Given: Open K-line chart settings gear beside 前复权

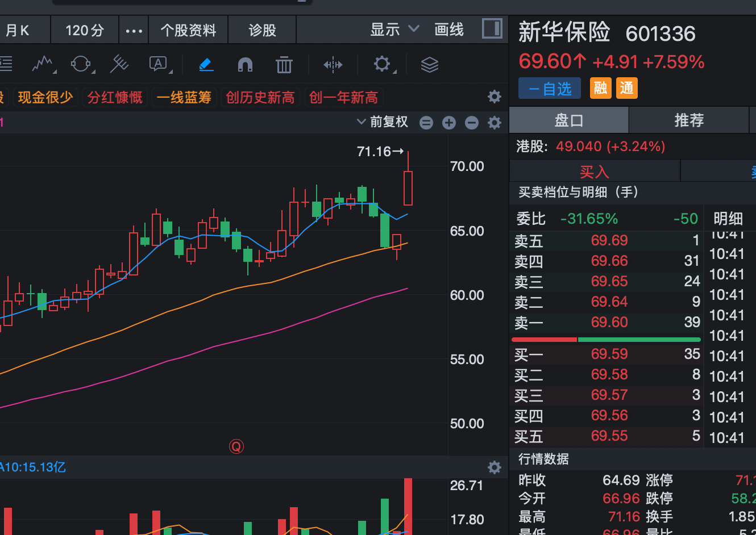Looking at the screenshot, I should 495,123.
